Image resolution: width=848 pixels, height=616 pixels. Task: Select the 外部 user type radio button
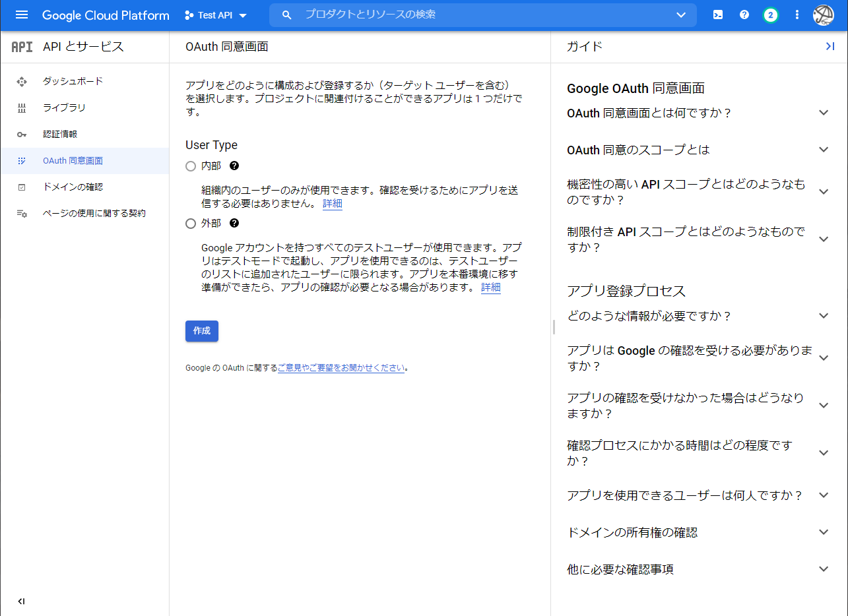coord(191,224)
